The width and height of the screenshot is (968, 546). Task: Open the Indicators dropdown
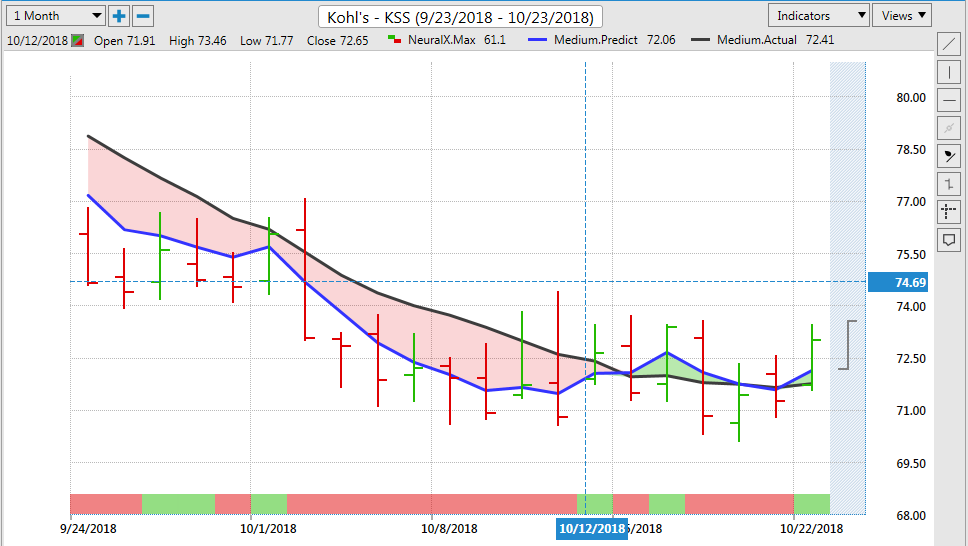819,15
